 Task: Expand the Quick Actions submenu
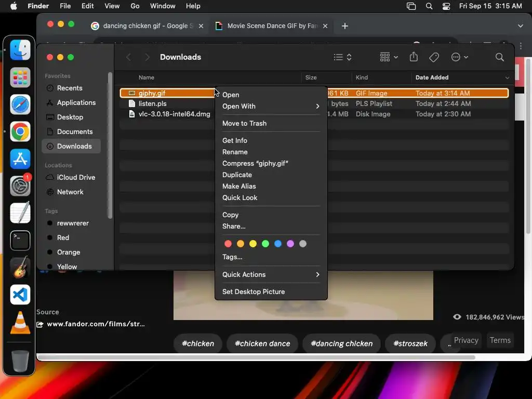point(271,274)
